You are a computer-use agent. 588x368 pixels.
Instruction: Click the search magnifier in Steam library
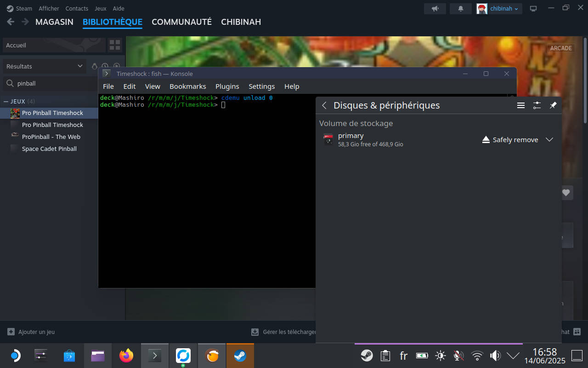tap(10, 83)
